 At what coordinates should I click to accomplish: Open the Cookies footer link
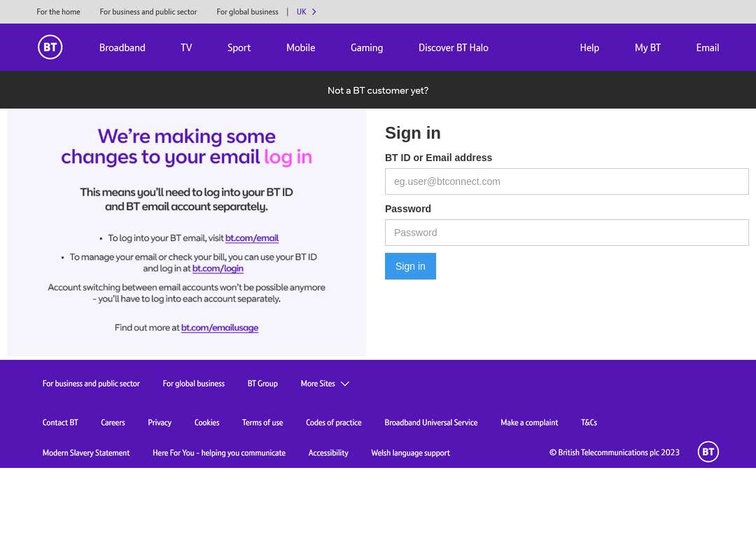click(x=206, y=422)
